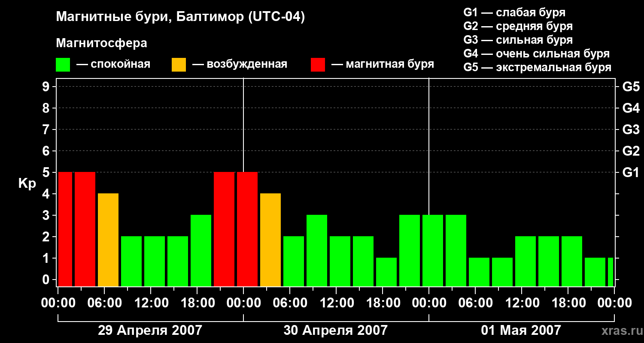Click the «— спокойная» legend label

coord(113,65)
